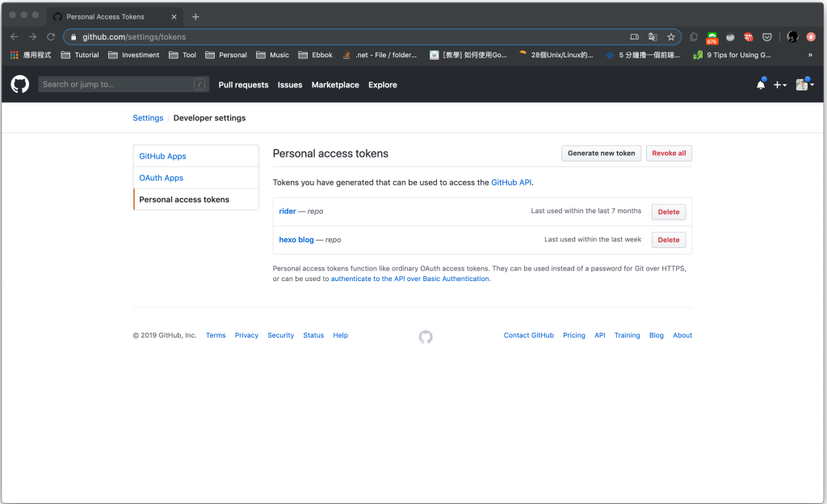Open the notifications bell
The width and height of the screenshot is (827, 504).
pyautogui.click(x=761, y=84)
